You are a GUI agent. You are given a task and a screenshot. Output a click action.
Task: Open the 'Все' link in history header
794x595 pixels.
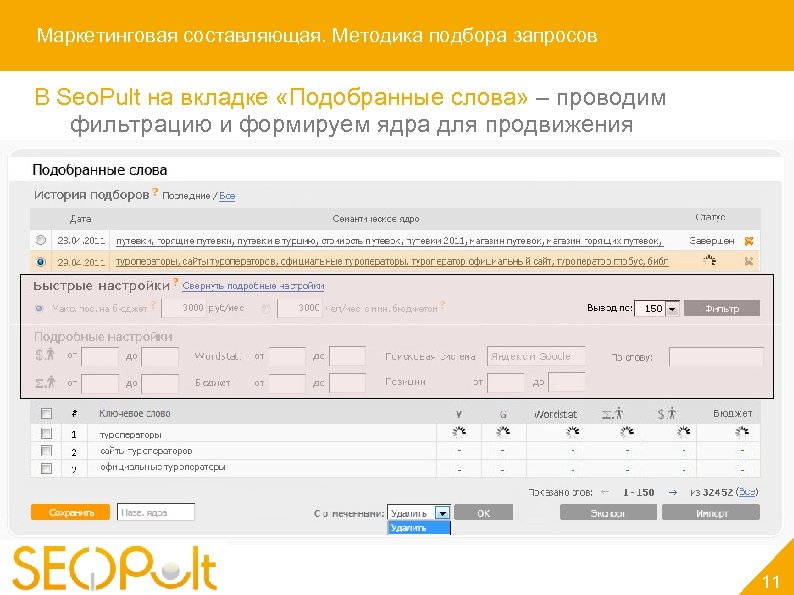point(227,196)
